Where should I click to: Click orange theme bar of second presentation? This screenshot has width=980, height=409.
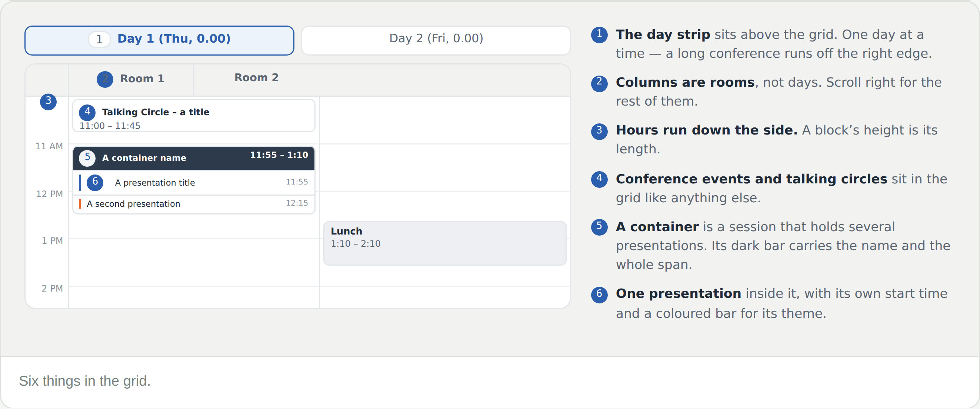tap(80, 204)
